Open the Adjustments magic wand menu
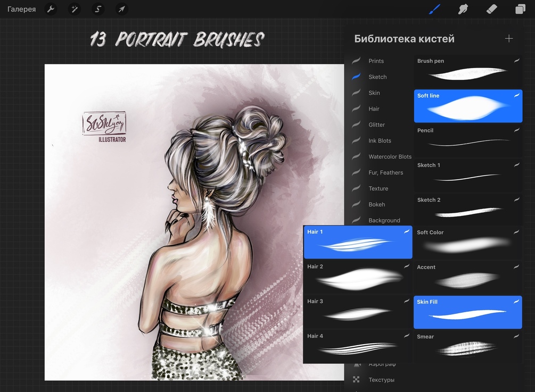The image size is (535, 392). point(74,9)
